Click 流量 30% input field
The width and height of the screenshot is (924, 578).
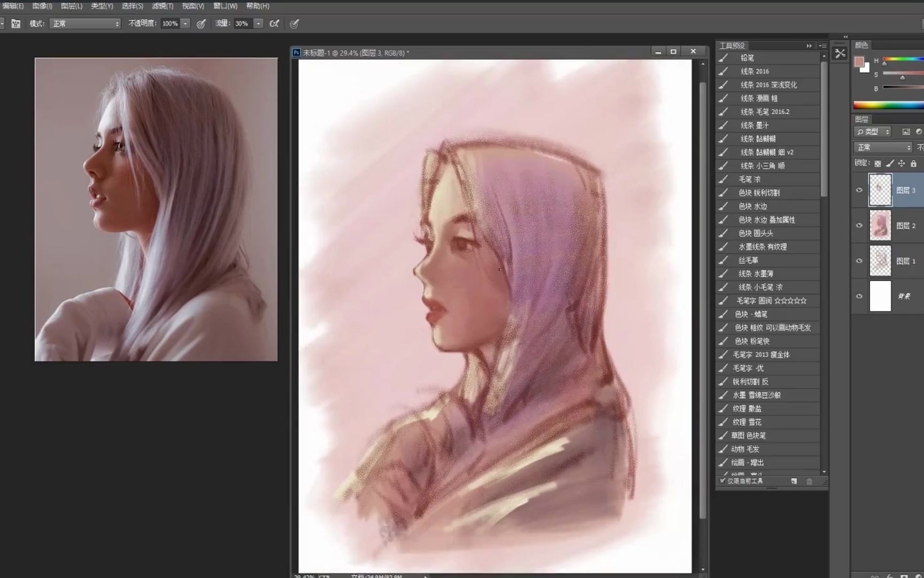242,24
